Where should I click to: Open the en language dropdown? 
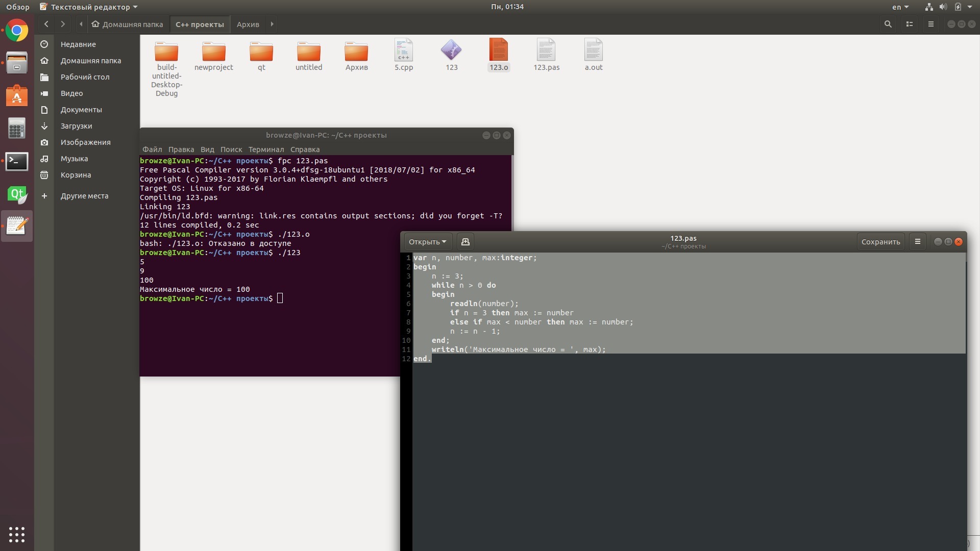pyautogui.click(x=900, y=7)
